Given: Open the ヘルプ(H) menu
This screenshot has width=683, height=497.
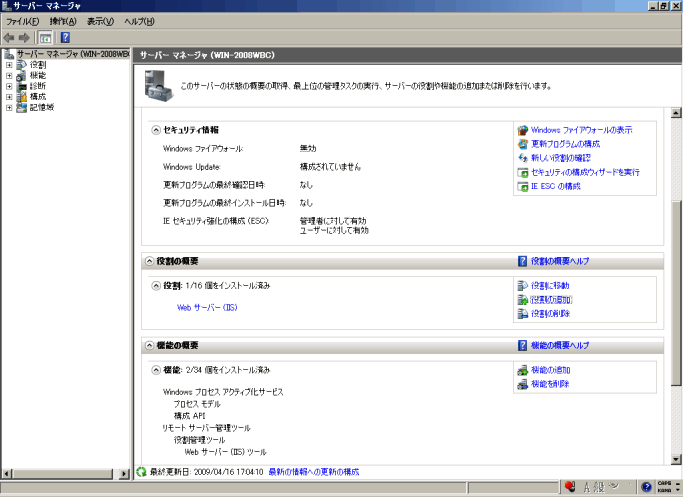Looking at the screenshot, I should coord(139,21).
